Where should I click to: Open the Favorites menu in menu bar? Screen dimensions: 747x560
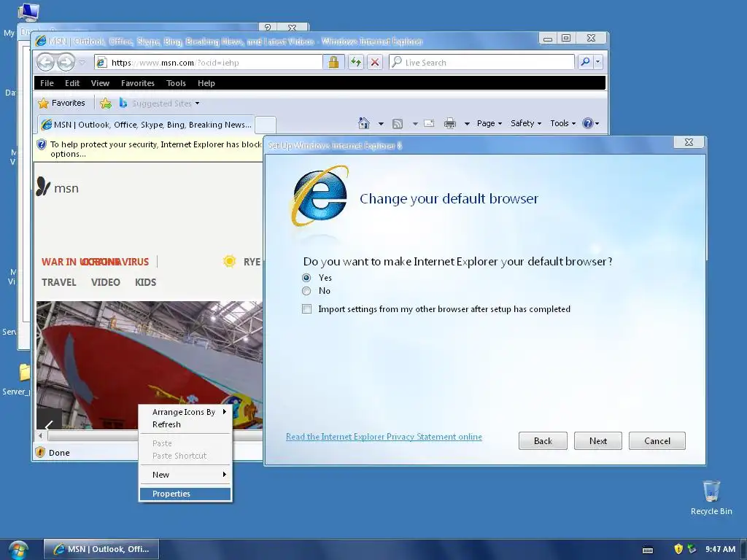138,83
